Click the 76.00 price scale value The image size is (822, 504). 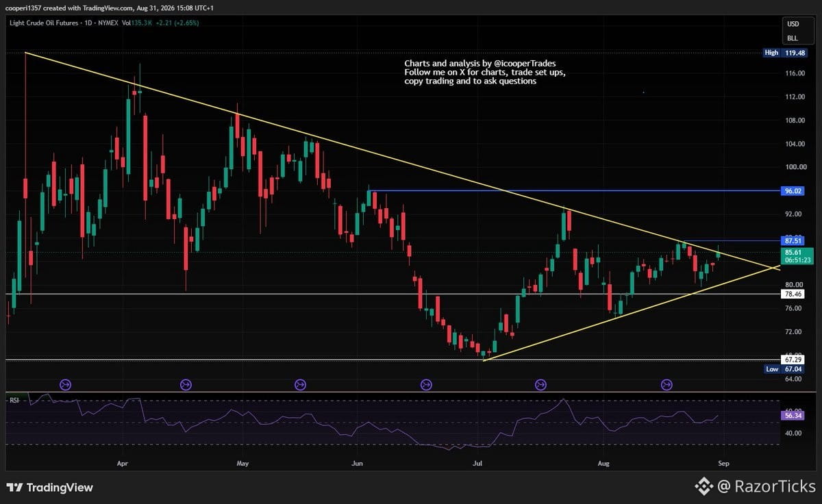793,308
